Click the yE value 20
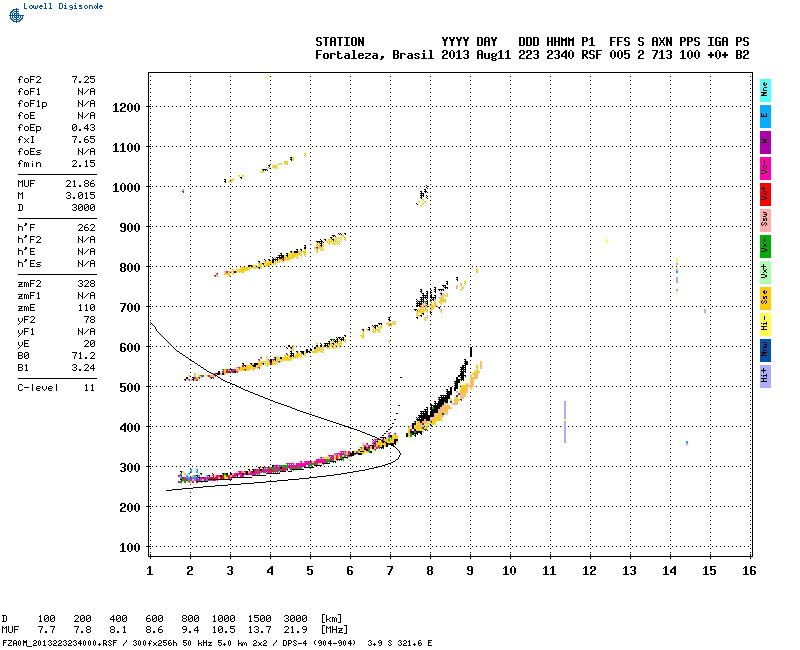Screen dimensions: 800x650 [90, 344]
